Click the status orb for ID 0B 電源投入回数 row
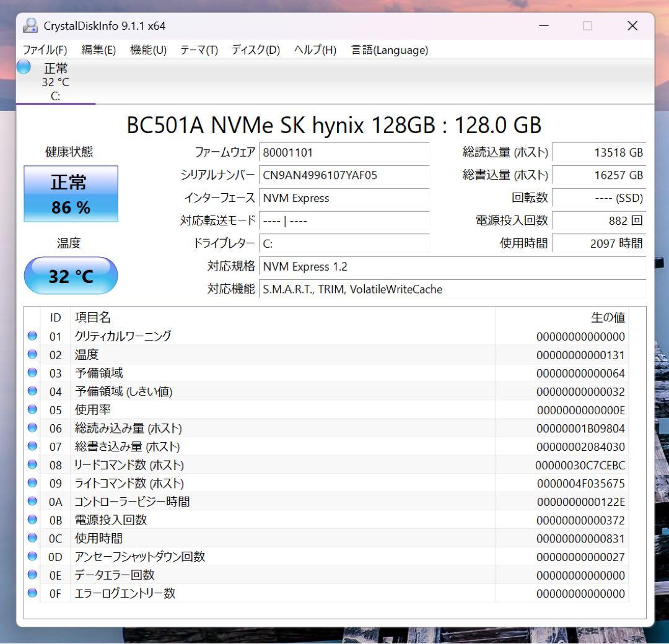 tap(32, 519)
